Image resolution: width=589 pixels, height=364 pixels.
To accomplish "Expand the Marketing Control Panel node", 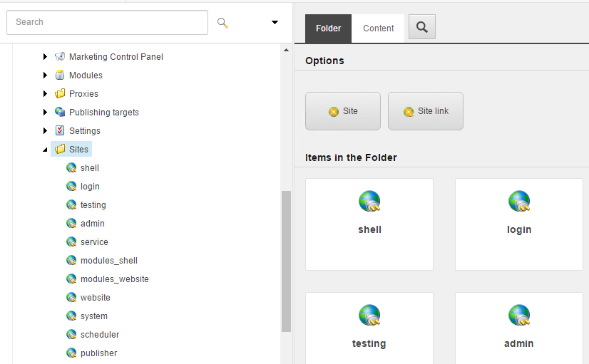I will (45, 57).
